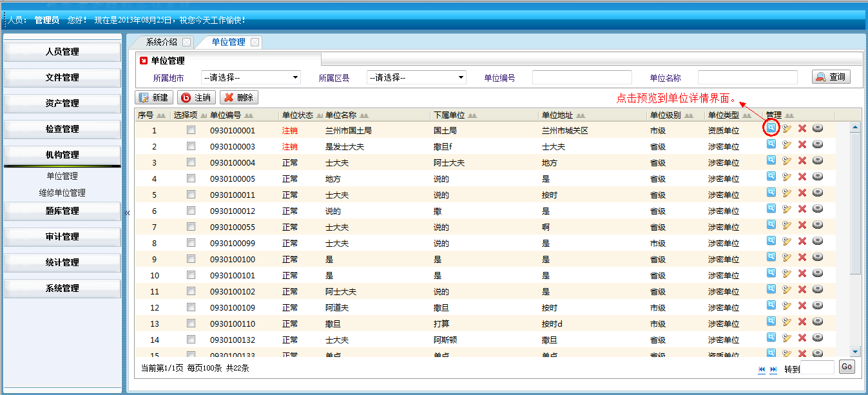Preview details of unit 0930100001
The height and width of the screenshot is (395, 868).
tap(771, 128)
